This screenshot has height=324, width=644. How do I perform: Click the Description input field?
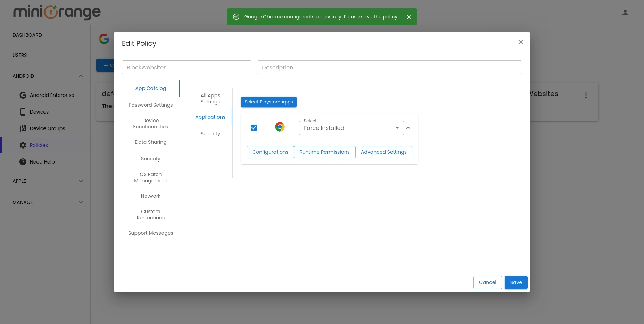coord(389,67)
